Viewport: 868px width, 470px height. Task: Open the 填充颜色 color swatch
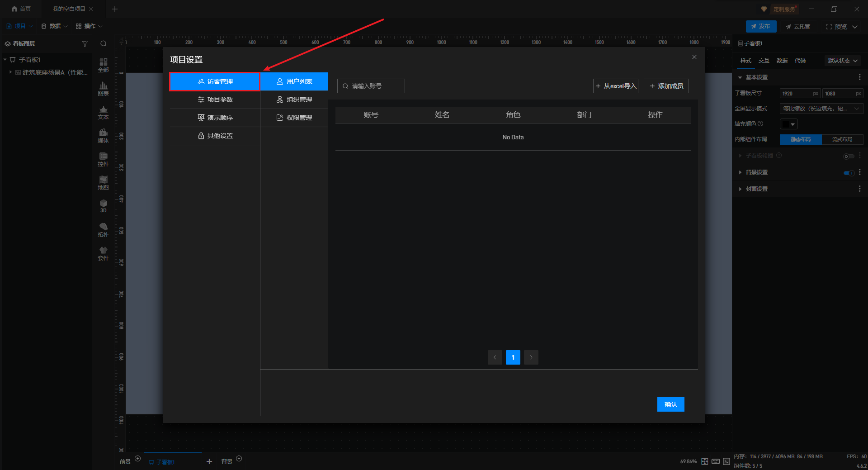pyautogui.click(x=789, y=124)
